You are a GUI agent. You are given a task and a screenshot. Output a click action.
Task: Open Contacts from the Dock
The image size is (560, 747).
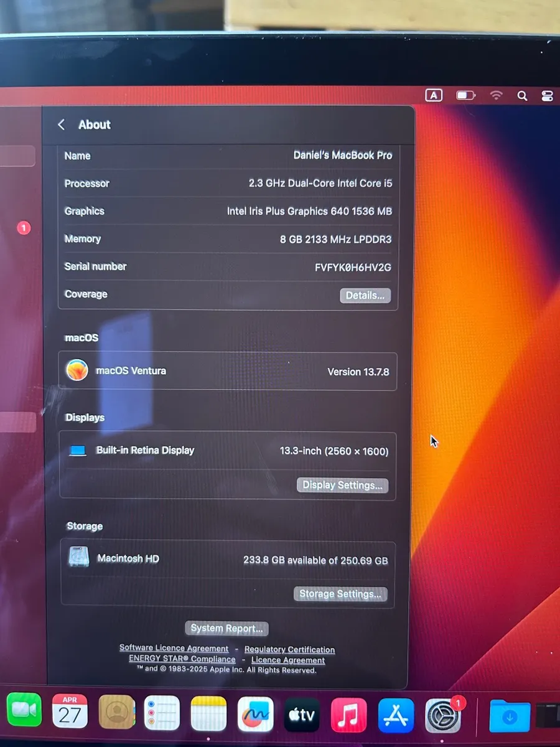click(x=116, y=710)
